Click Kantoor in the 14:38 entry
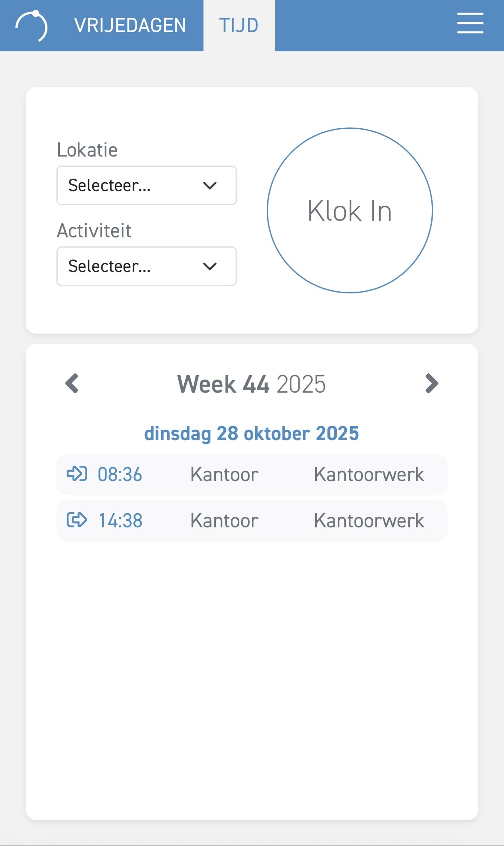This screenshot has width=504, height=846. click(x=224, y=521)
